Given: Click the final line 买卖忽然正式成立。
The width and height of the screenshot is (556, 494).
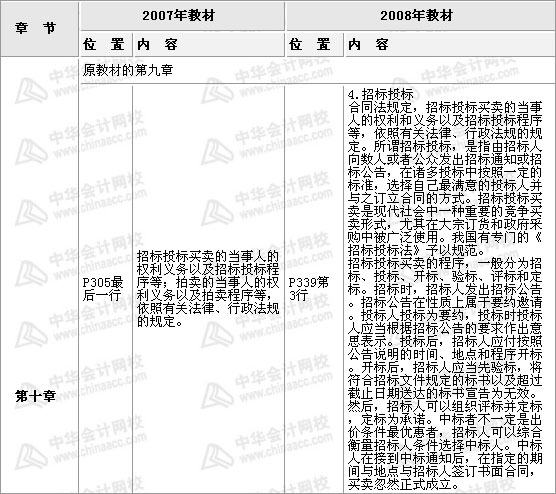Looking at the screenshot, I should [x=403, y=484].
